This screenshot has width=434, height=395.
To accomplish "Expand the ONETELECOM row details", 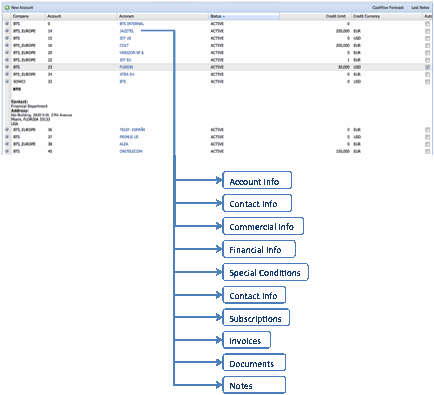I will coord(7,151).
